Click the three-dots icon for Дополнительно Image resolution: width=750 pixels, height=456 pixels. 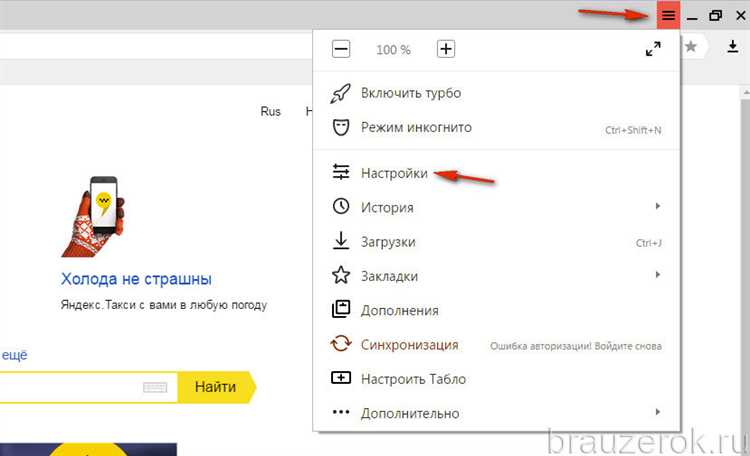pos(341,412)
